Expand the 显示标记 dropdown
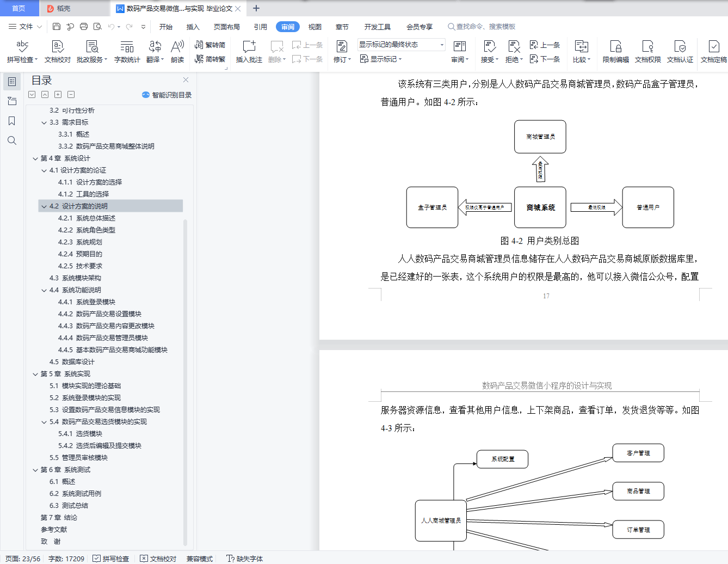Screen dimensions: 728x564 tap(381, 59)
